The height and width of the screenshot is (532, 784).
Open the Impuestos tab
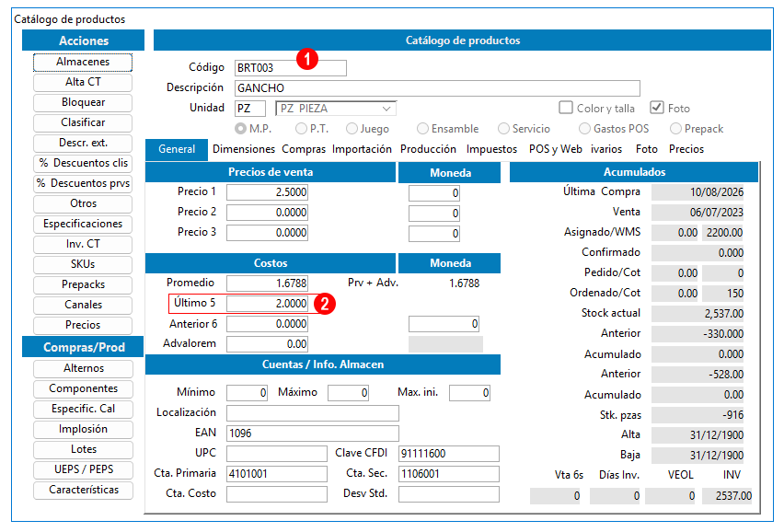[491, 149]
